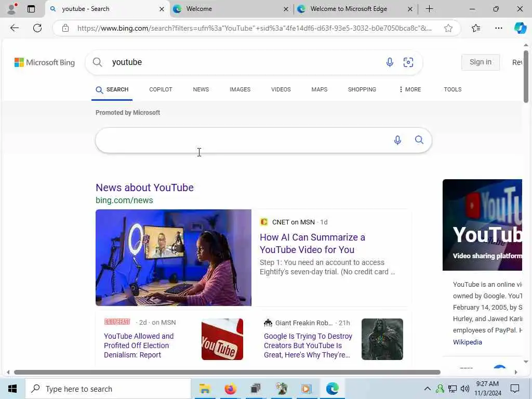Open the stacked windows taskbar icon
The height and width of the screenshot is (399, 532).
click(256, 389)
